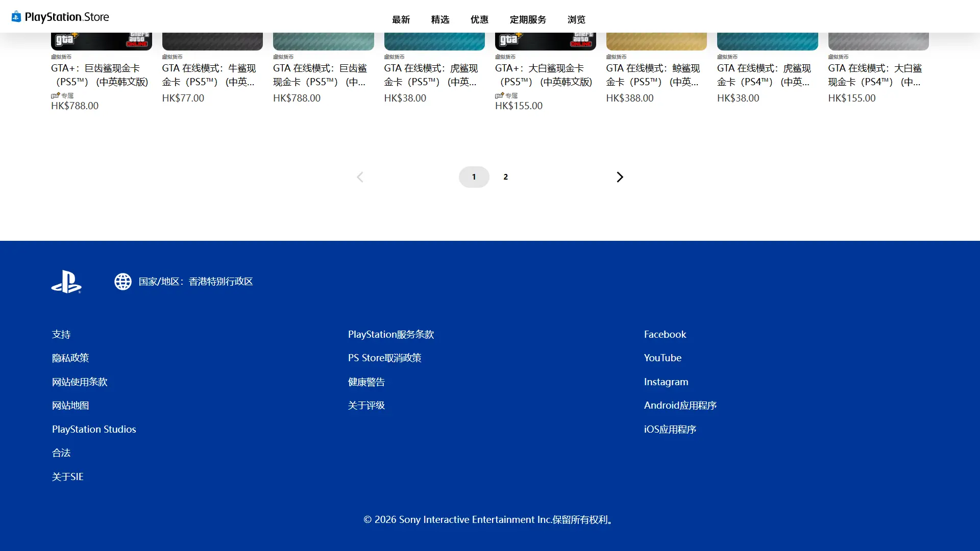Screen dimensions: 980x551
Task: Open GTA+ 大白鲨现金卡 HK$155 thumbnail
Action: tap(545, 41)
